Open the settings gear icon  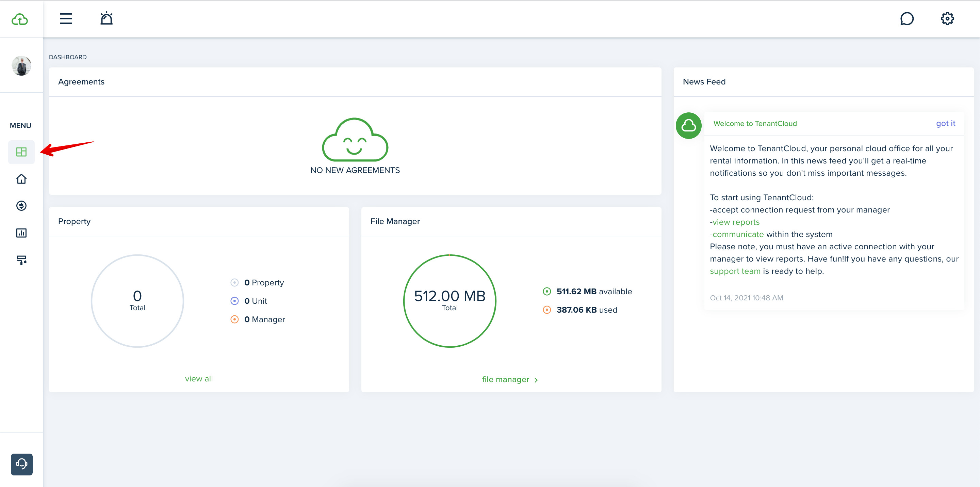pyautogui.click(x=947, y=19)
